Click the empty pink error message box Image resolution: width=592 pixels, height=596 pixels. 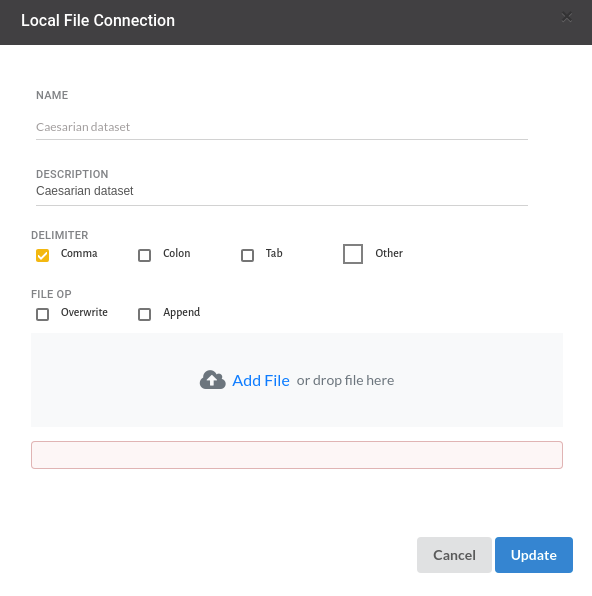tap(297, 455)
